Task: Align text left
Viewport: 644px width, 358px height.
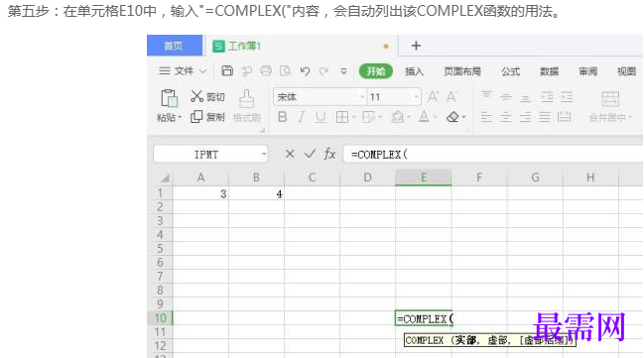Action: pos(486,117)
